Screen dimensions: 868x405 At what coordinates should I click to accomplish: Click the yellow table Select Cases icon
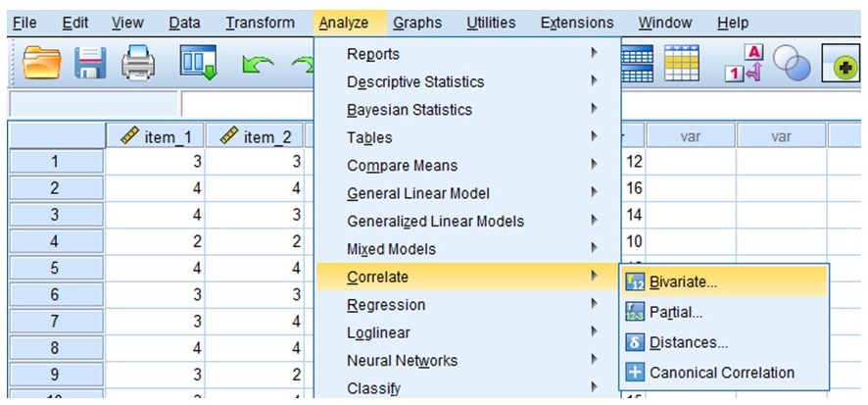(682, 63)
